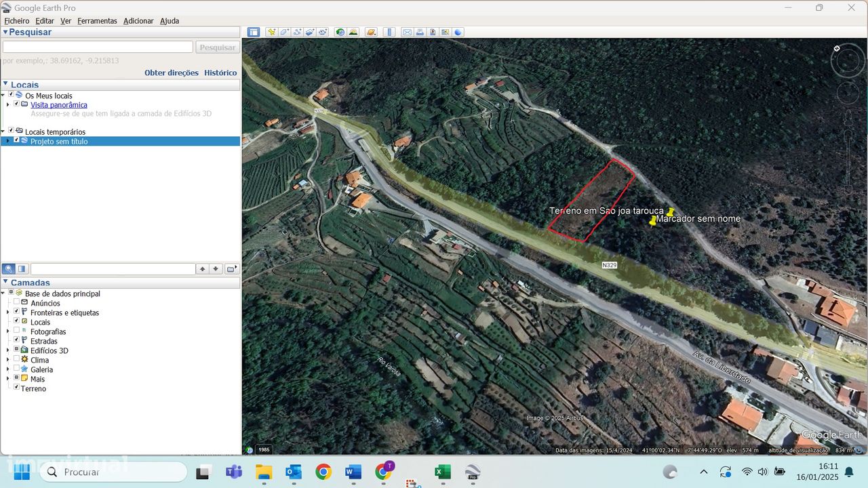Select the Add Polygon tool

pyautogui.click(x=285, y=32)
